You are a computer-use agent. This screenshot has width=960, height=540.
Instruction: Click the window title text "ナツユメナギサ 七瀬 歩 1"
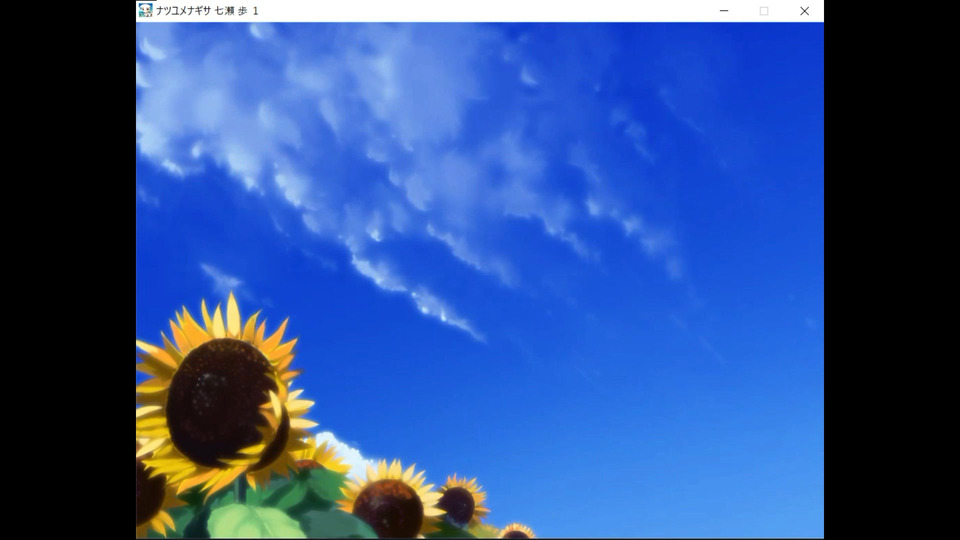click(x=207, y=11)
